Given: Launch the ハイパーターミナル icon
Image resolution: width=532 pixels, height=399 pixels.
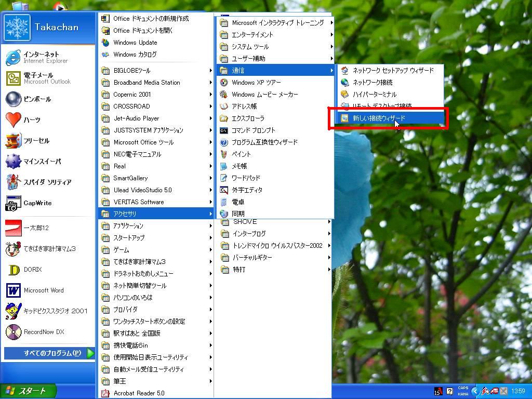Looking at the screenshot, I should tap(345, 94).
